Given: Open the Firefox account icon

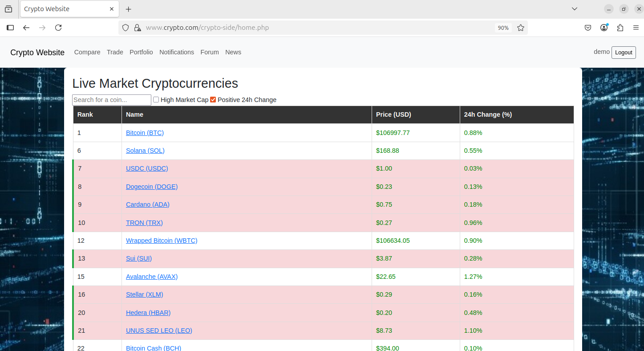Looking at the screenshot, I should tap(604, 28).
